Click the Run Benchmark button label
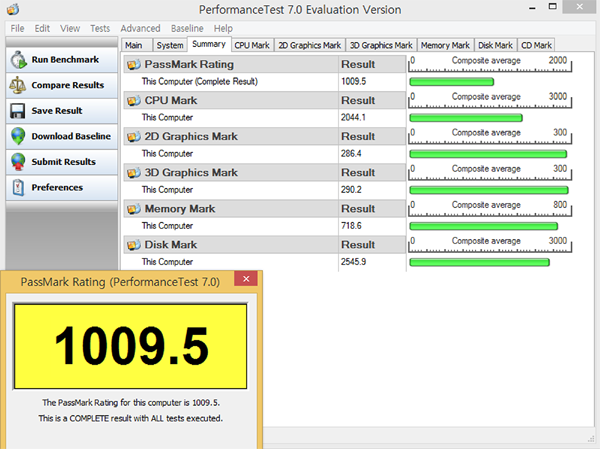The width and height of the screenshot is (600, 449). pos(65,60)
